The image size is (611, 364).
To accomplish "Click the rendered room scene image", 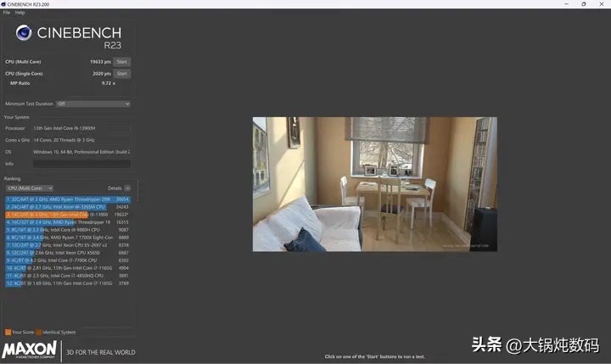I will pyautogui.click(x=375, y=184).
